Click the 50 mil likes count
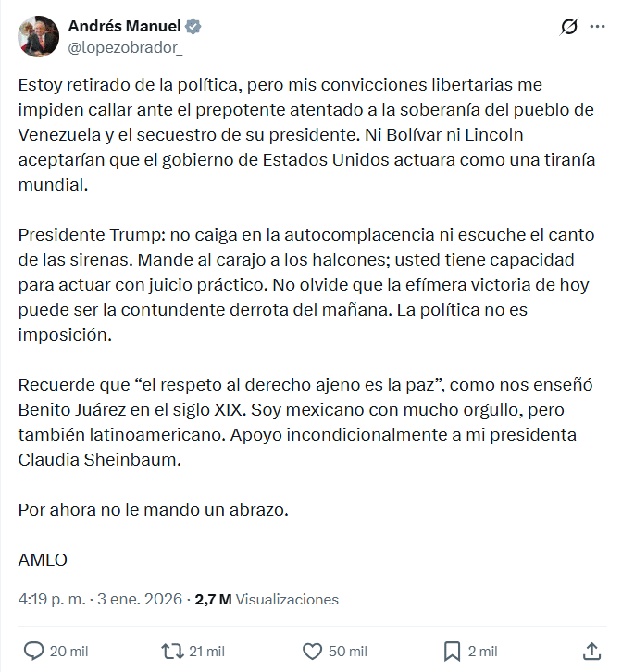 pos(348,652)
